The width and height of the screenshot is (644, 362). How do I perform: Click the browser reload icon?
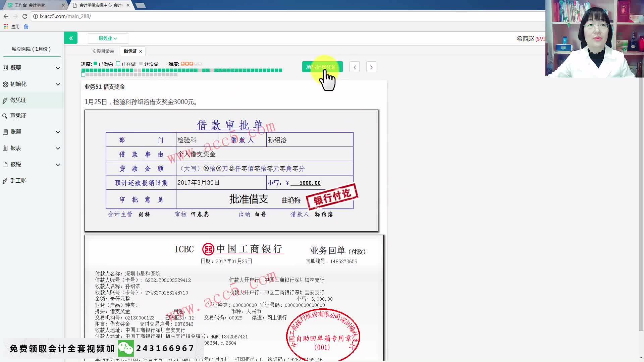coord(24,16)
